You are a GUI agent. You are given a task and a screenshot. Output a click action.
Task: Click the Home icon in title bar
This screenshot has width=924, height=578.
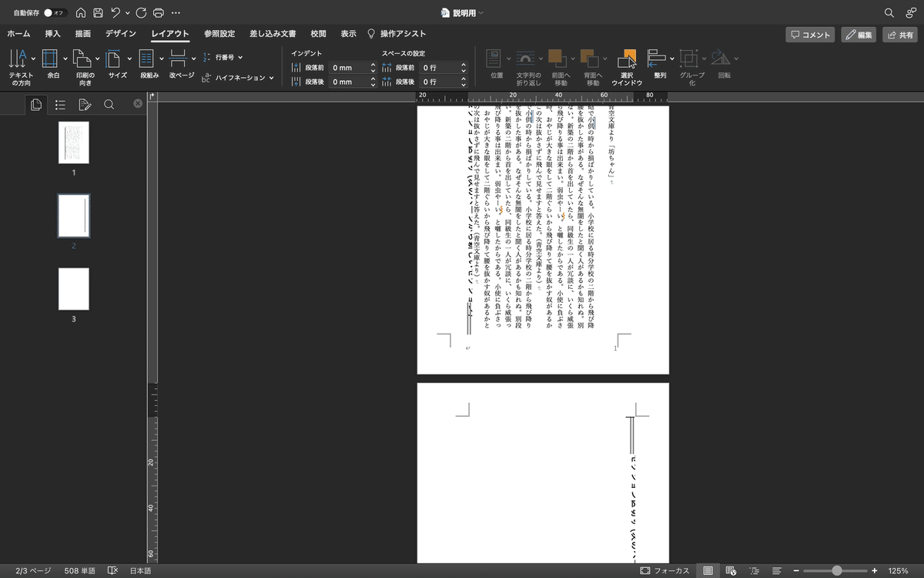(81, 13)
